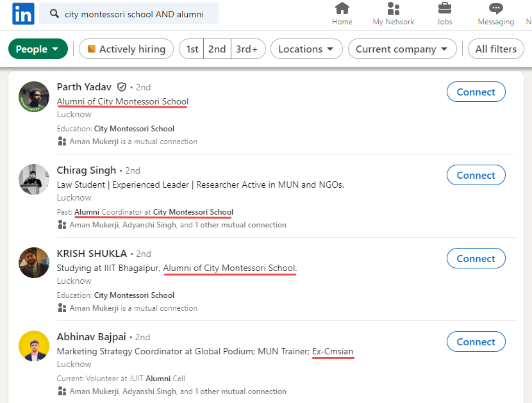The image size is (532, 403).
Task: Connect with KRISH SHUKLA
Action: [476, 258]
